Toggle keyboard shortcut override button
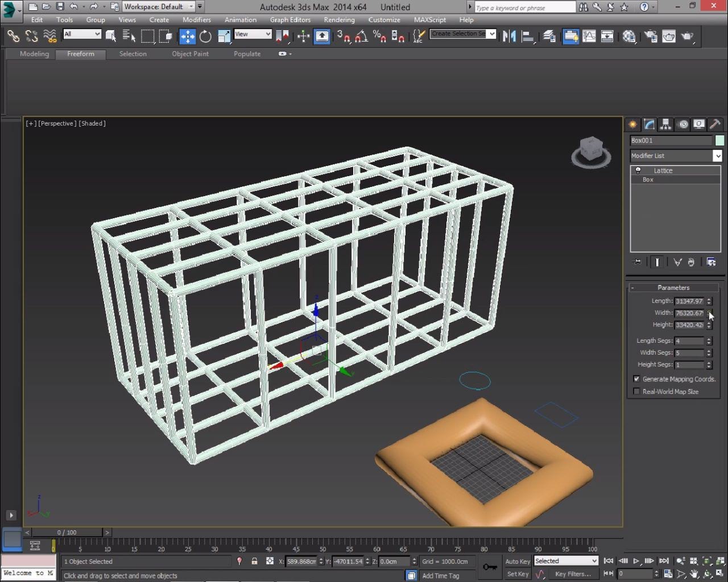The width and height of the screenshot is (728, 582). tap(322, 36)
